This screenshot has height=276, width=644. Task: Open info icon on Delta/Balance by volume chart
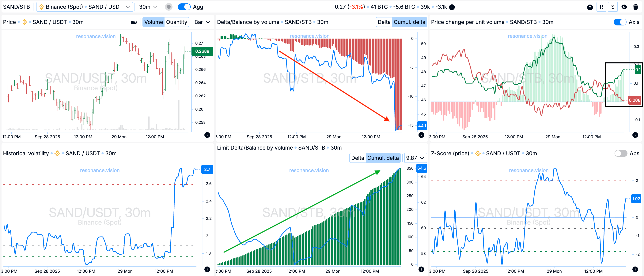(421, 135)
